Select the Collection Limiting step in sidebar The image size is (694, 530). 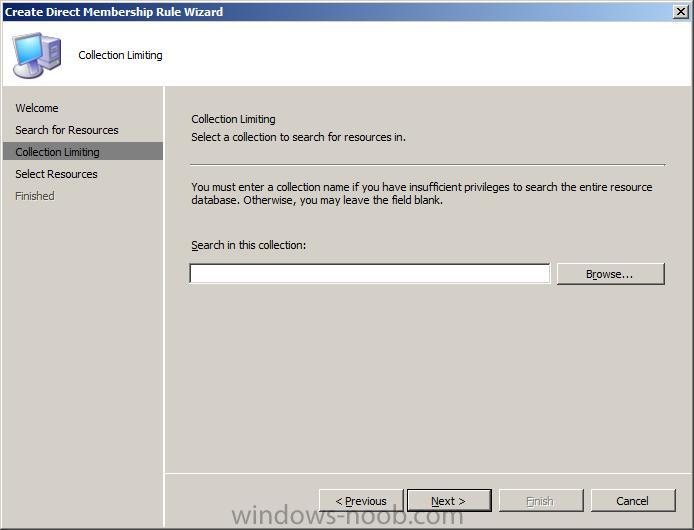point(83,151)
